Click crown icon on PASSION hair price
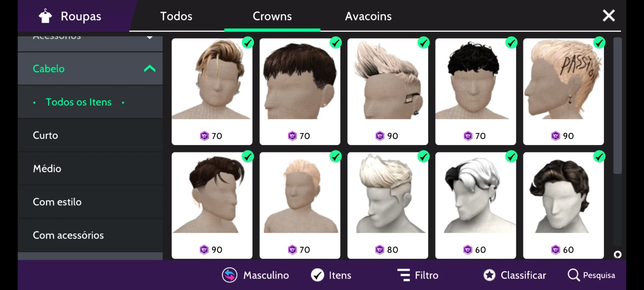 [555, 136]
